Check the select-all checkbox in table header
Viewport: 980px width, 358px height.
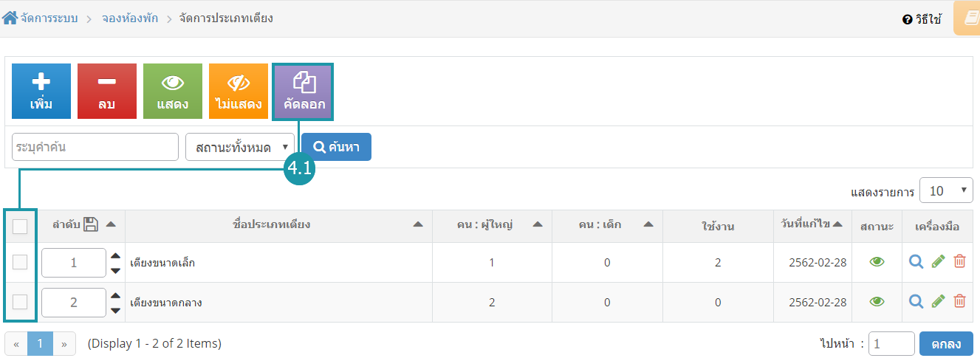[x=20, y=226]
